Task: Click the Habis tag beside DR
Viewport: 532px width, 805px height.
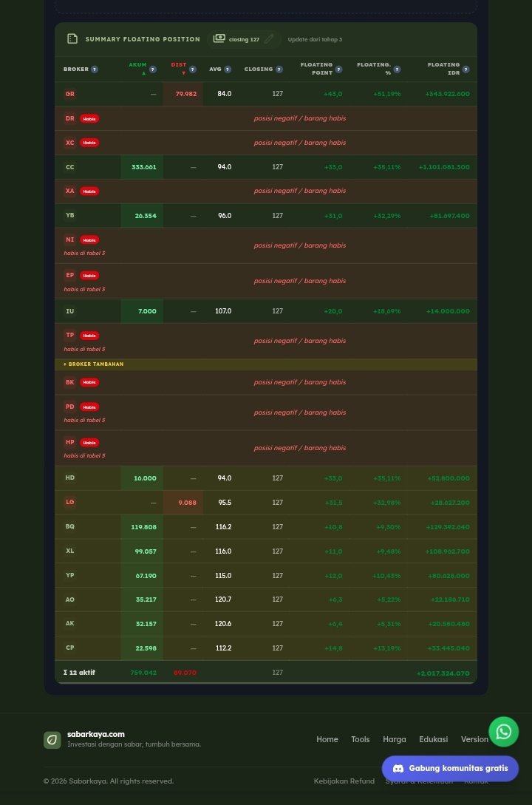Action: coord(89,118)
